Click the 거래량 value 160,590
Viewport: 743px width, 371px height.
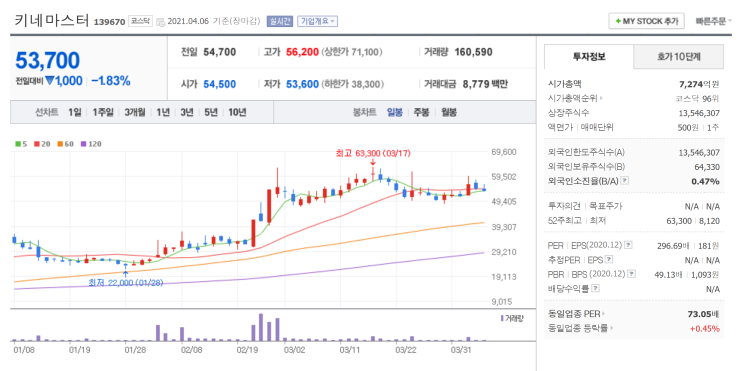point(473,52)
